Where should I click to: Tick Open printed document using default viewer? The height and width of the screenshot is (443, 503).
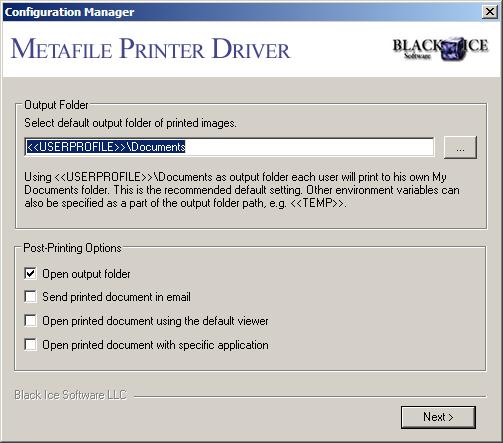pos(30,321)
